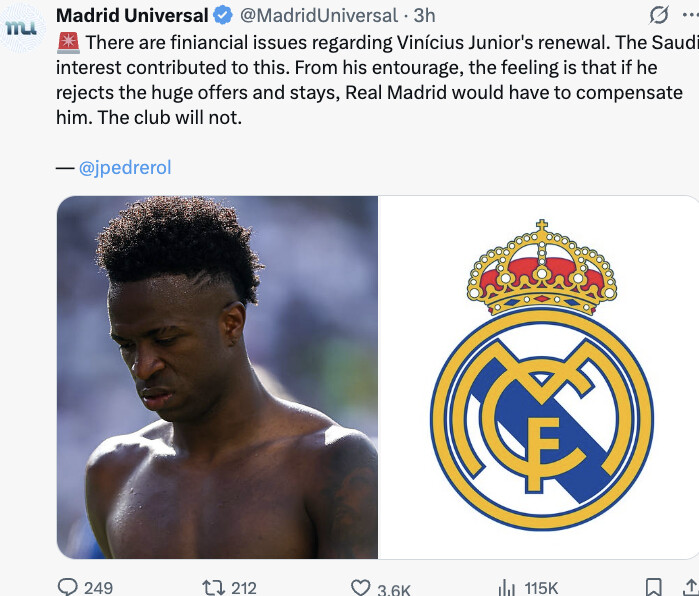Open the @MadridUniversal handle link

pyautogui.click(x=319, y=16)
